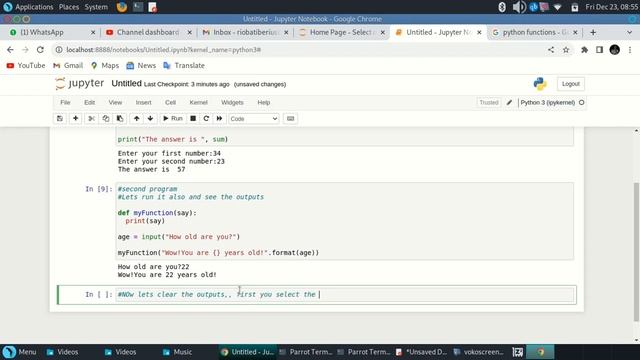Open the Edit menu
This screenshot has height=360, width=640.
(x=89, y=102)
